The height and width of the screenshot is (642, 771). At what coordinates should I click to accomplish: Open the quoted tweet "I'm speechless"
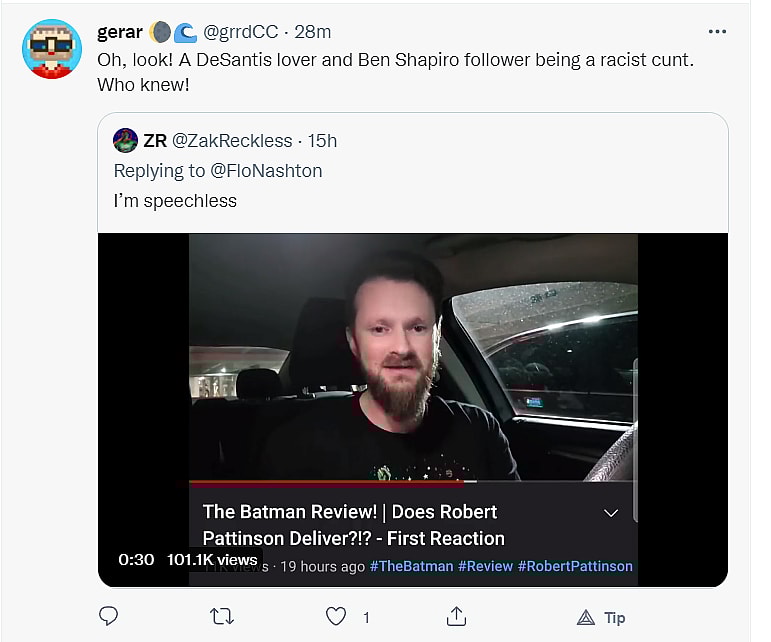tap(400, 201)
